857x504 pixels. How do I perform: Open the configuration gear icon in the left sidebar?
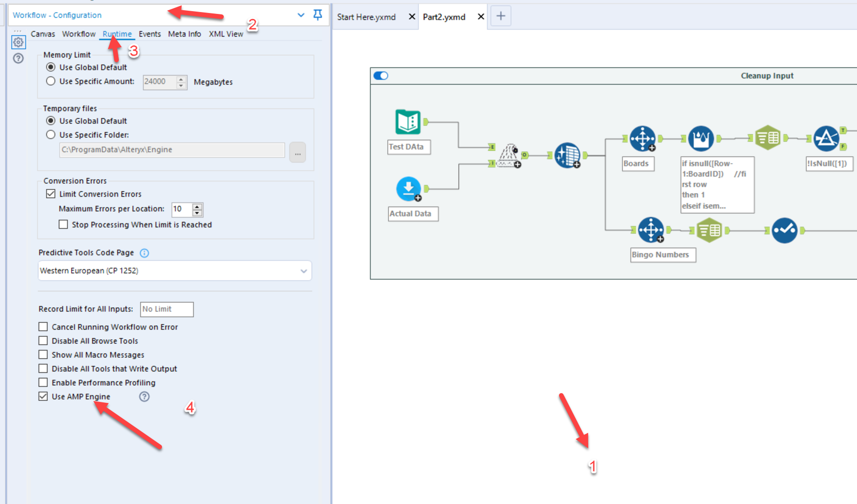tap(18, 42)
